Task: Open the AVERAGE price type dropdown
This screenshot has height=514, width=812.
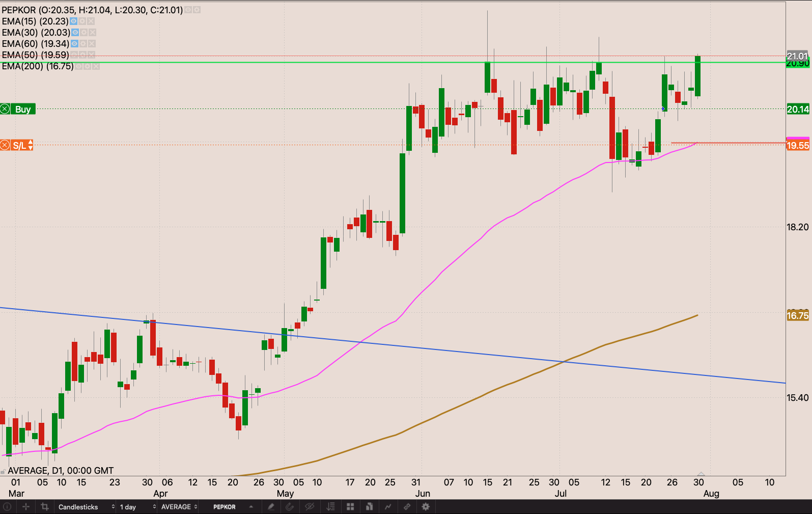Action: (179, 507)
